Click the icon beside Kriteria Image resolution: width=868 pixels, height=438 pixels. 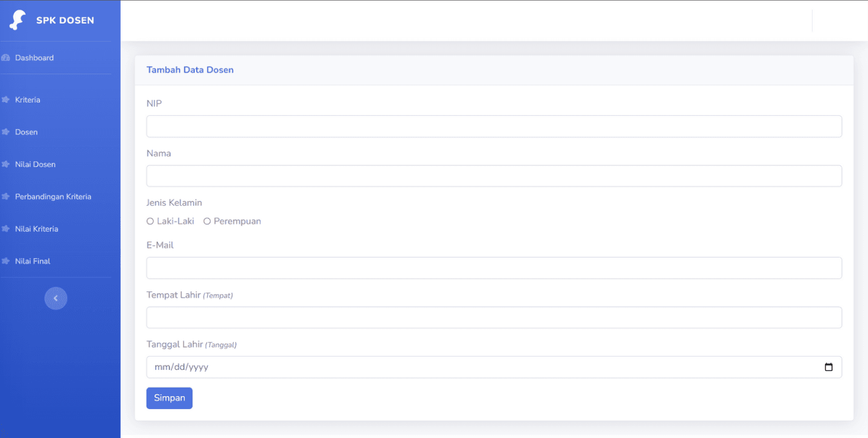coord(6,100)
